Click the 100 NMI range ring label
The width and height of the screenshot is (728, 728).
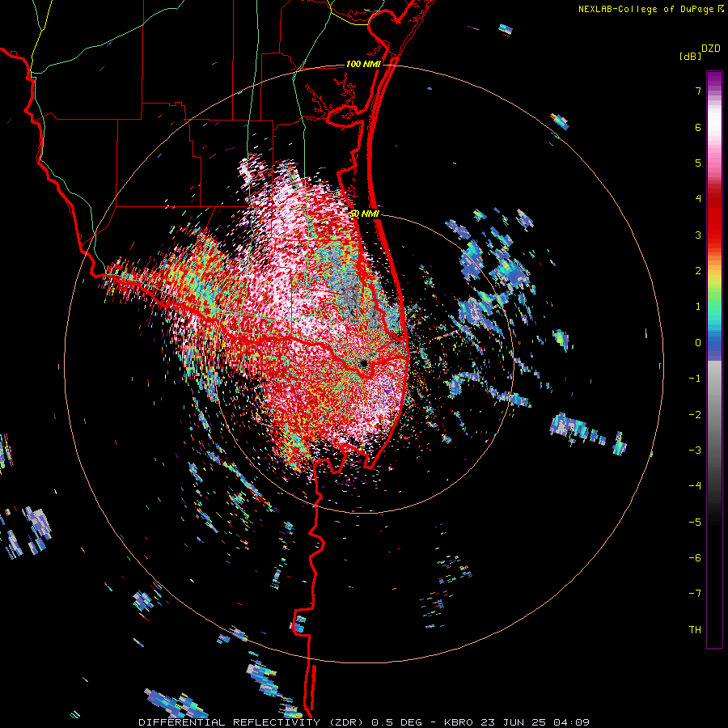(x=363, y=64)
